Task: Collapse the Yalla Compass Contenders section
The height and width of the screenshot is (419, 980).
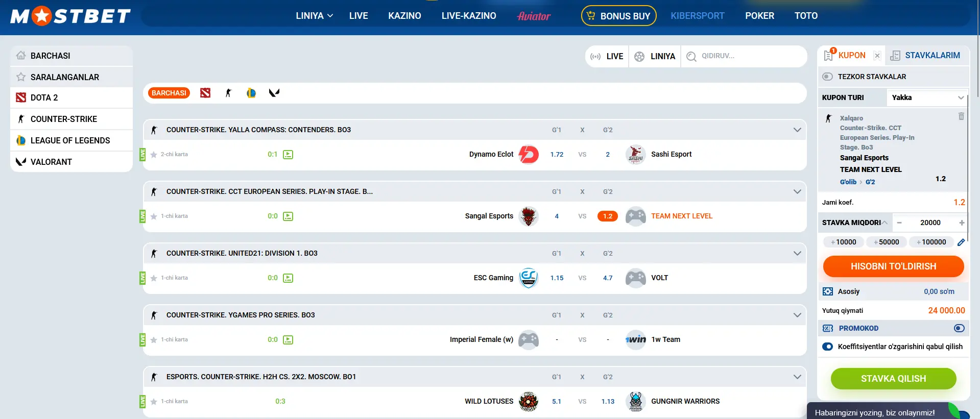Action: pyautogui.click(x=797, y=130)
